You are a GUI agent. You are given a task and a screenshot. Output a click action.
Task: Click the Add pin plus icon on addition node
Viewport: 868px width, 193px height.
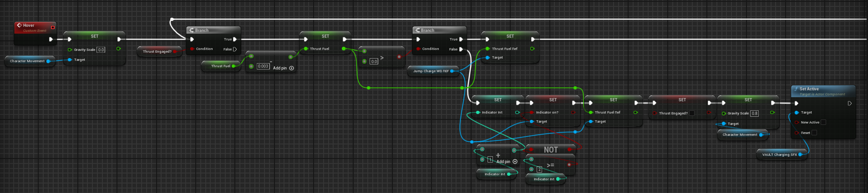click(x=515, y=162)
